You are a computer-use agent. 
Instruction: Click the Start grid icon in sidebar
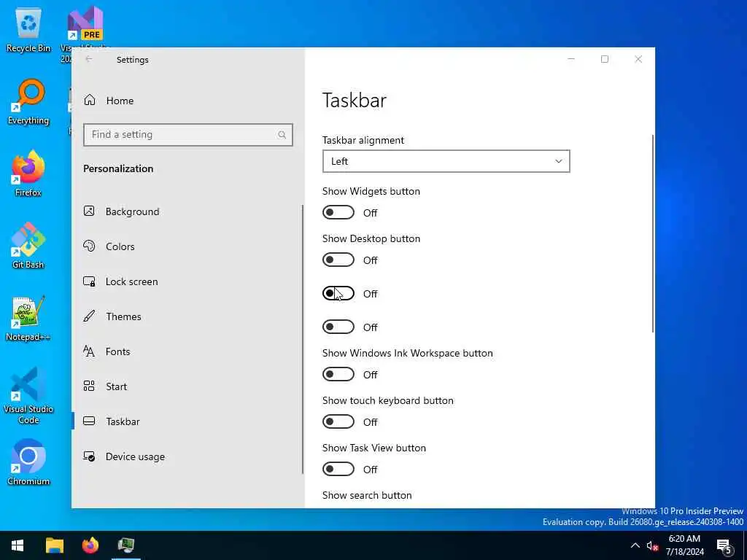pos(89,386)
